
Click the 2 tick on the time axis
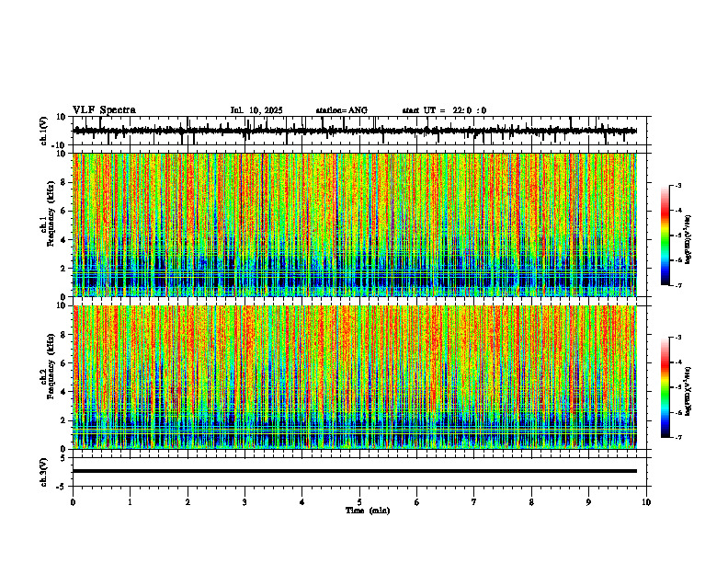pyautogui.click(x=188, y=502)
